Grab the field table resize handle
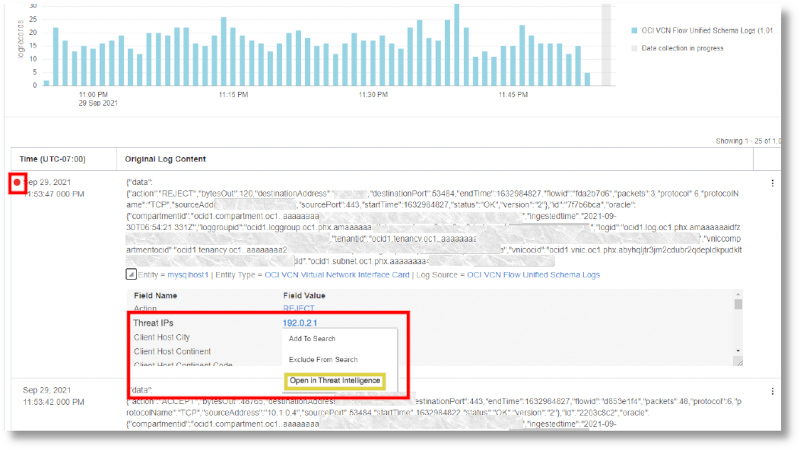This screenshot has width=800, height=450. [738, 361]
